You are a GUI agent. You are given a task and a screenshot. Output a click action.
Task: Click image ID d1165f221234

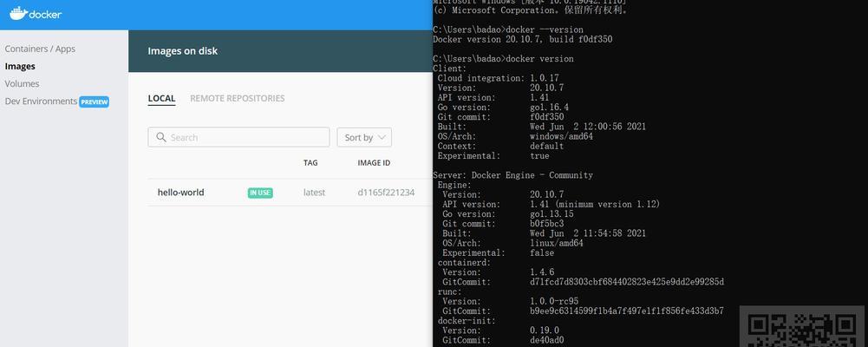pyautogui.click(x=386, y=193)
